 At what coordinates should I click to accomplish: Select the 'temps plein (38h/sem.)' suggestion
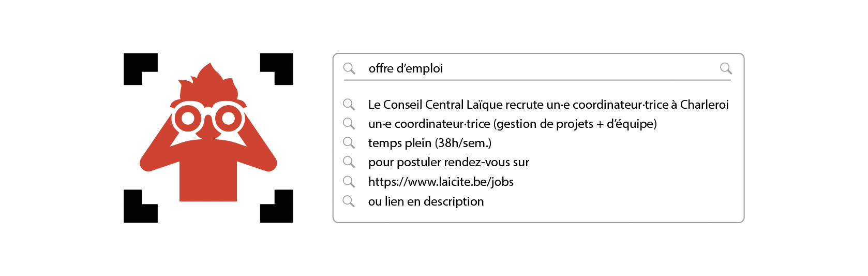point(429,143)
